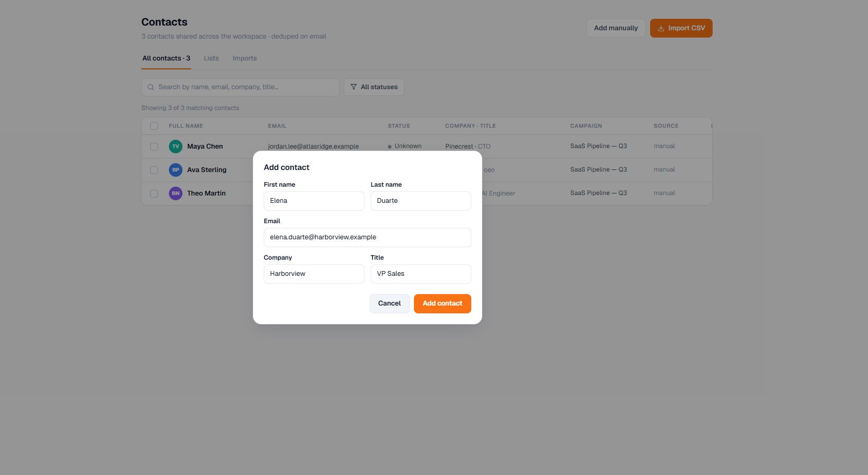Viewport: 868px width, 475px height.
Task: Open the Imports tab
Action: pos(244,58)
